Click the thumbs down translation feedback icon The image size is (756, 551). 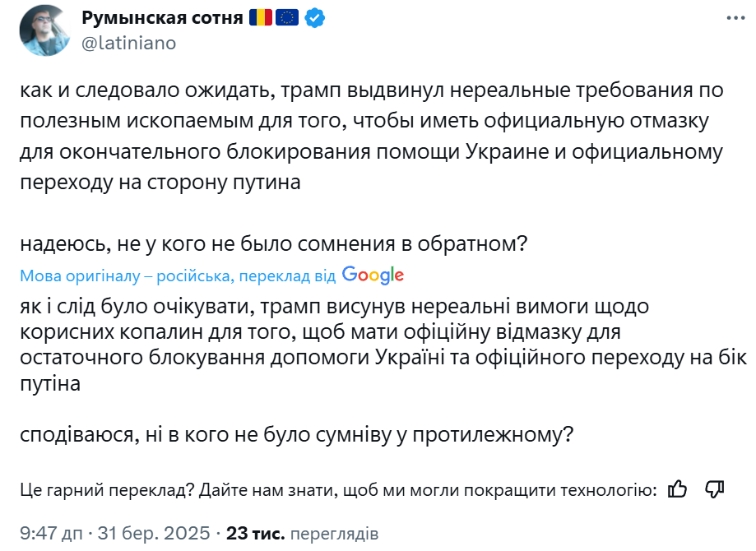click(715, 490)
